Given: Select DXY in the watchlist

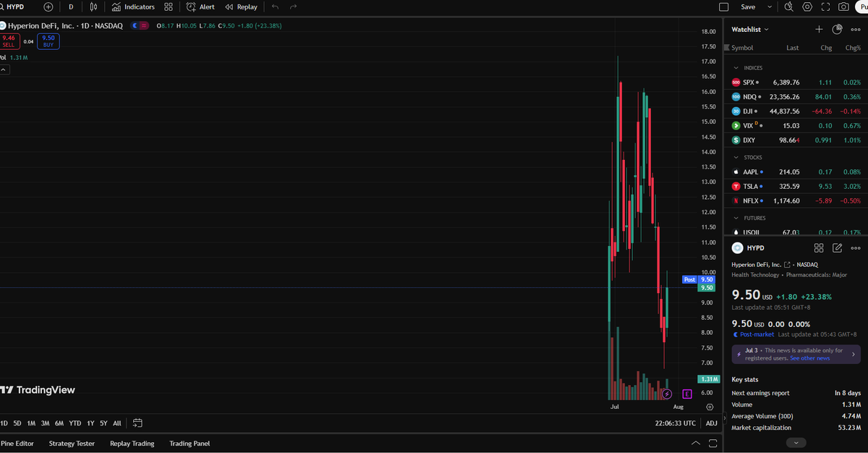Looking at the screenshot, I should click(x=796, y=140).
